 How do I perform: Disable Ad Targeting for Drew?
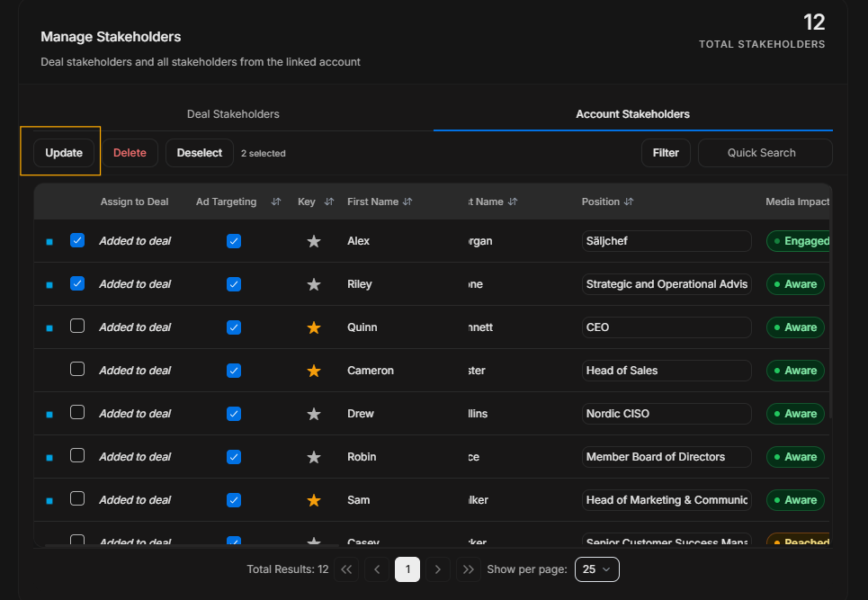(x=234, y=414)
